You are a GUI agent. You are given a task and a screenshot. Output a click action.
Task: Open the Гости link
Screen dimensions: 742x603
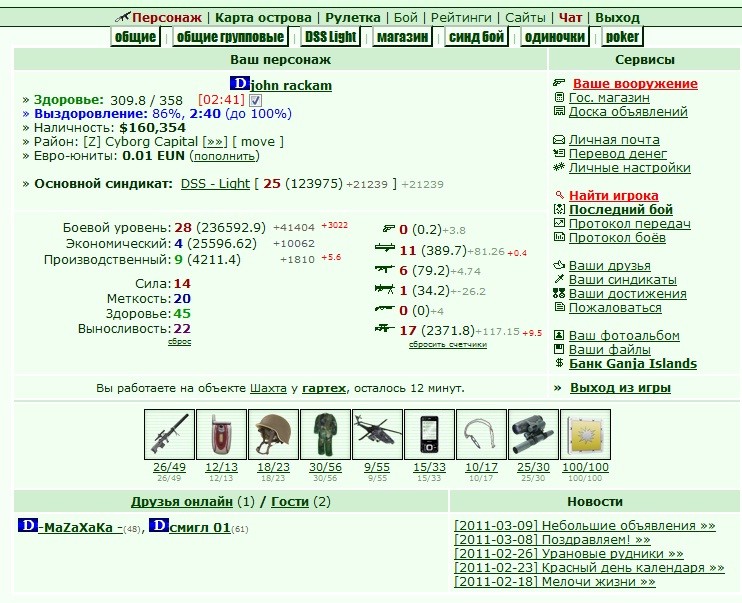click(x=290, y=502)
